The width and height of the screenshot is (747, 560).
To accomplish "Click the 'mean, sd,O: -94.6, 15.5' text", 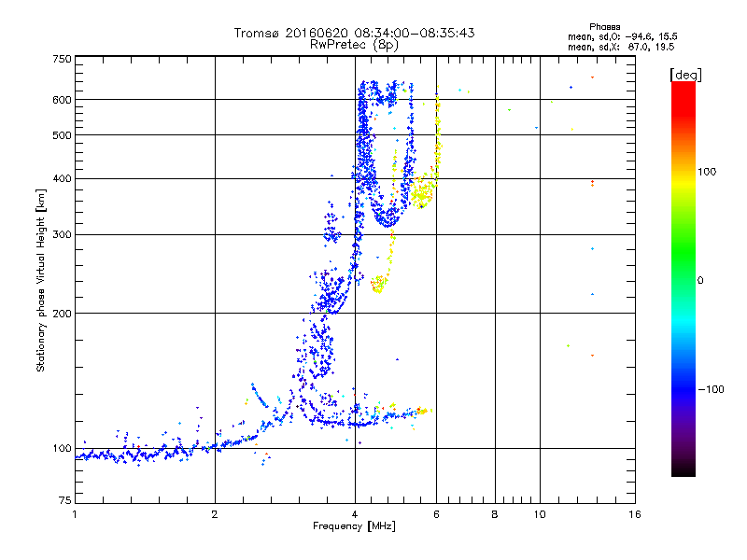I will (622, 36).
